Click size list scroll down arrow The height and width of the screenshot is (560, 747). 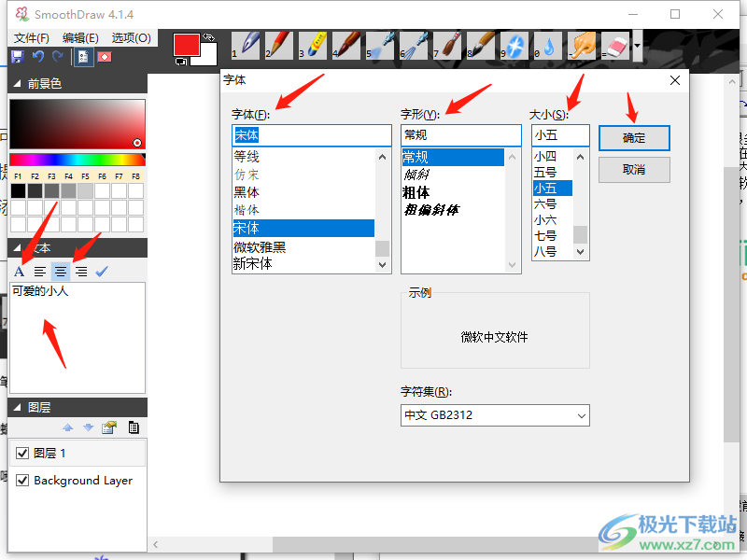click(580, 252)
